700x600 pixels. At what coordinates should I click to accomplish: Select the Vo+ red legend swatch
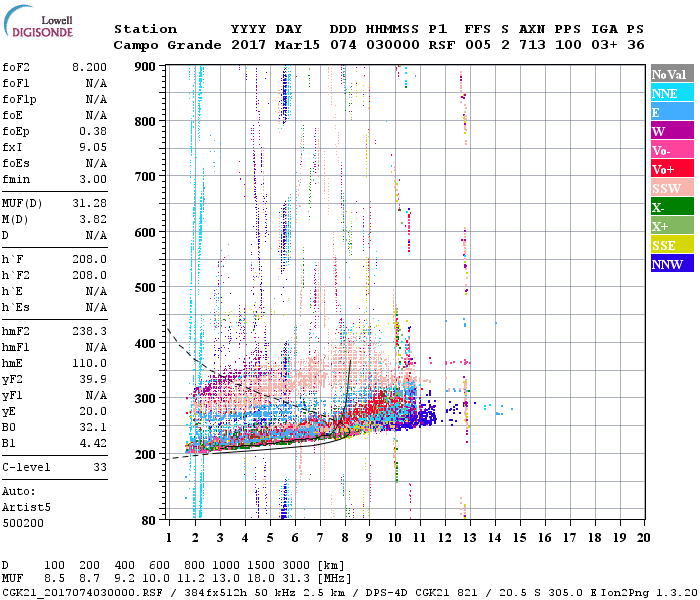[x=672, y=169]
